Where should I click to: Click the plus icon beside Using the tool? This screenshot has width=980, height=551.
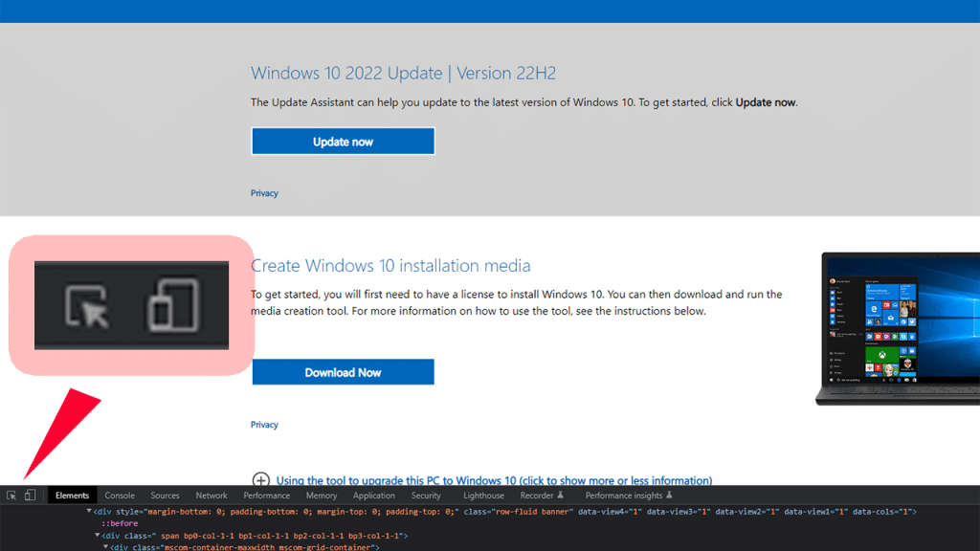pyautogui.click(x=260, y=480)
